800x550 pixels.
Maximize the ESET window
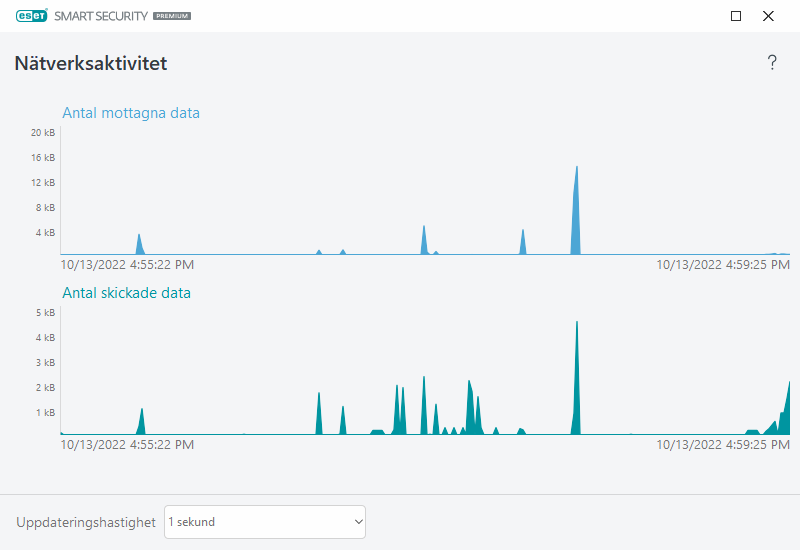(x=736, y=16)
